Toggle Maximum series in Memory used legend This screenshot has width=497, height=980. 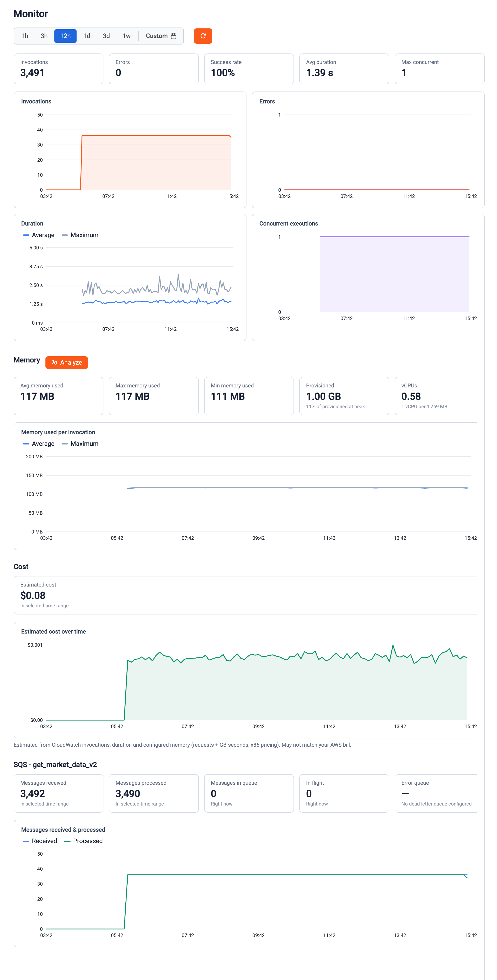pos(80,444)
